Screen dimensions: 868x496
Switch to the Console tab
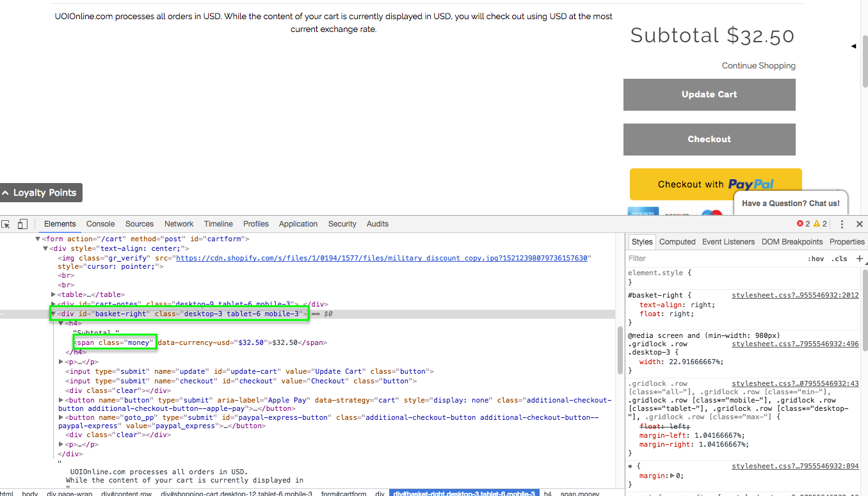pyautogui.click(x=100, y=224)
